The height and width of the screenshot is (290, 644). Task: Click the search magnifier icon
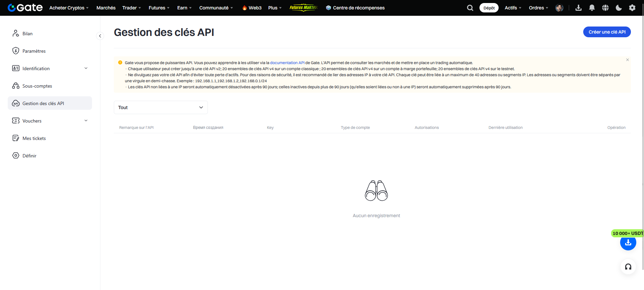[470, 8]
